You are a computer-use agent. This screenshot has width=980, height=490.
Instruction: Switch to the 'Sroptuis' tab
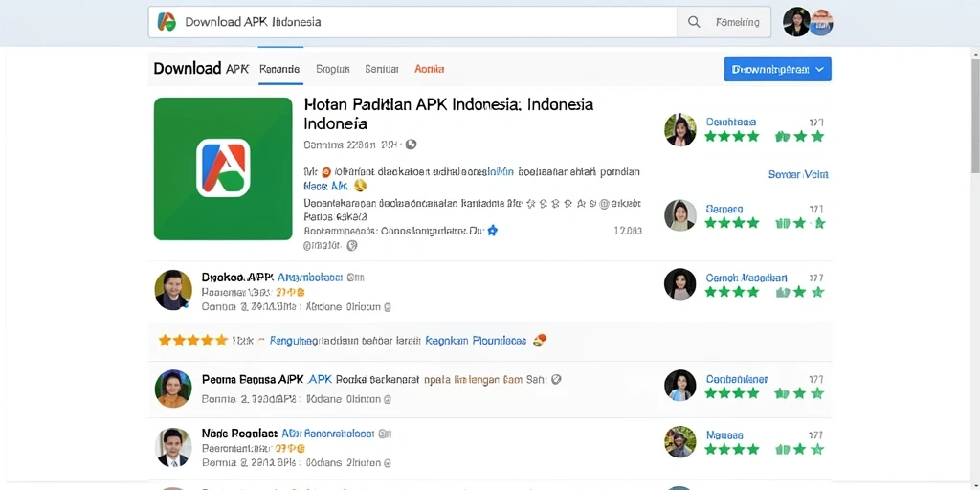pos(332,69)
